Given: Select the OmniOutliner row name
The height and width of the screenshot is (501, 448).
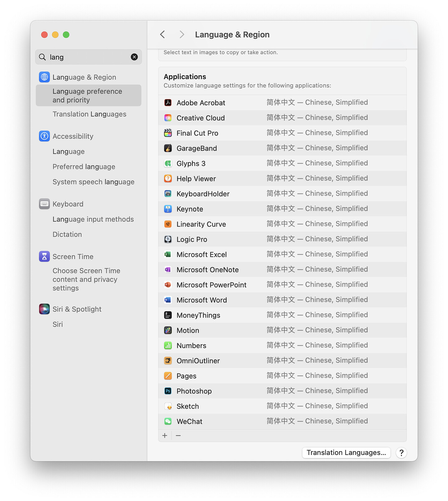Looking at the screenshot, I should coord(198,361).
